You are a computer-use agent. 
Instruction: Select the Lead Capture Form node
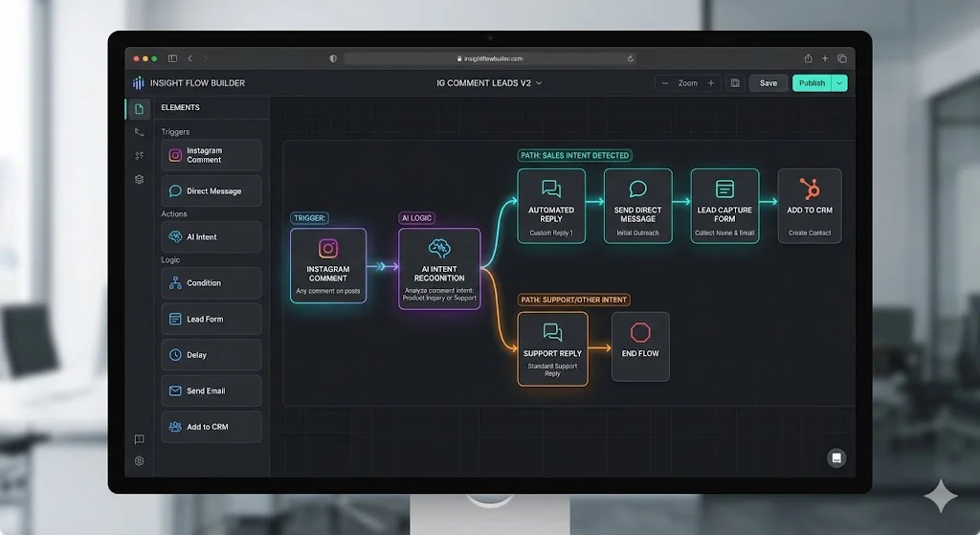724,207
